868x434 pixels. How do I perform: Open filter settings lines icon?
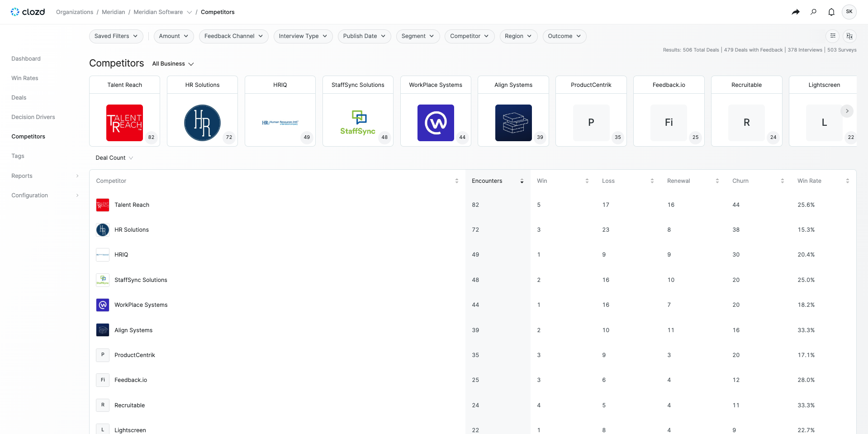833,36
